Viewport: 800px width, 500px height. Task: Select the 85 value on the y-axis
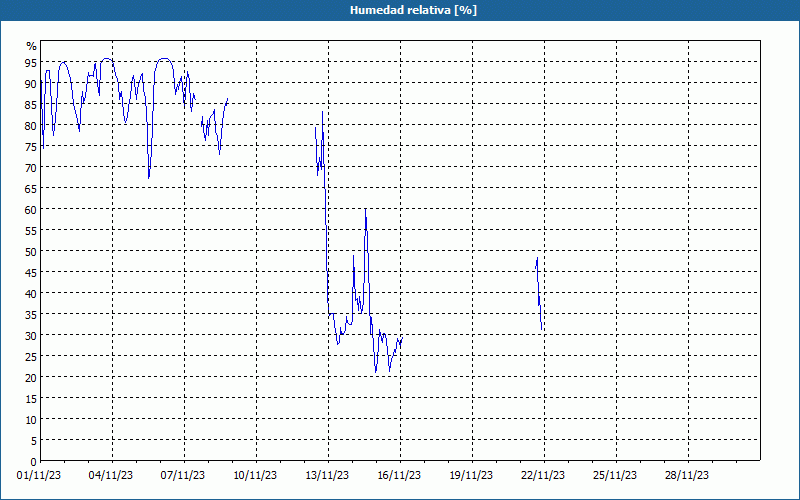coord(31,105)
